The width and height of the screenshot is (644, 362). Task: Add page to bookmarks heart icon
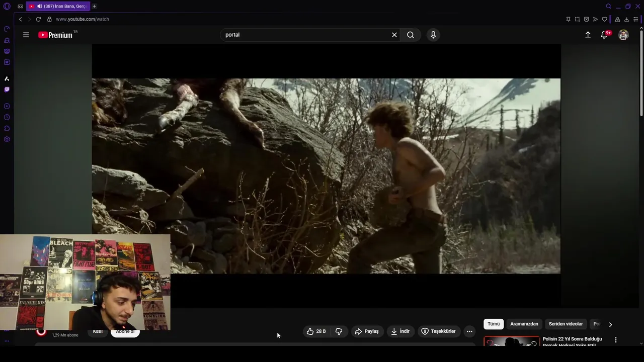[604, 19]
